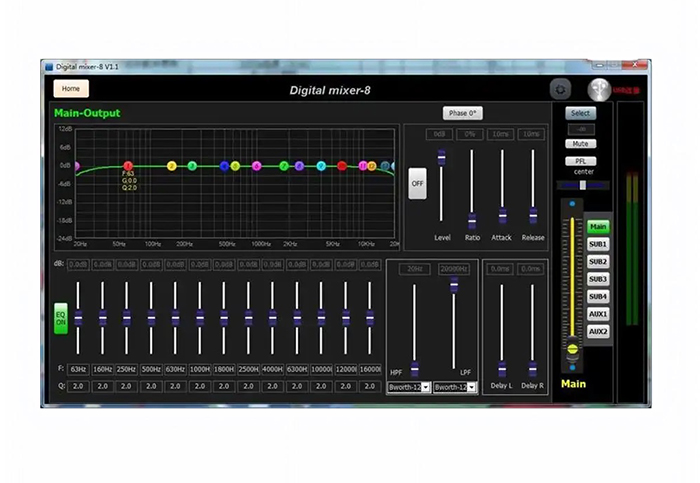Open the HPF Bworth-12 filter dropdown

409,387
